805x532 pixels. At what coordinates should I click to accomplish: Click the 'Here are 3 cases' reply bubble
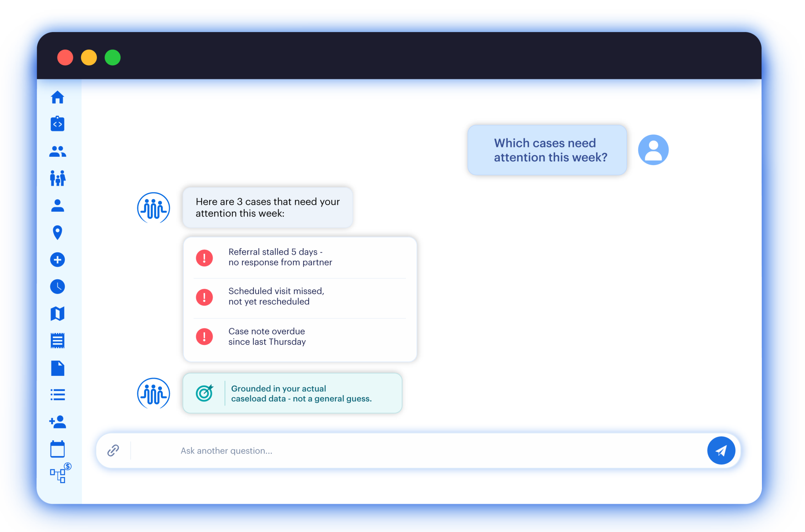point(268,207)
